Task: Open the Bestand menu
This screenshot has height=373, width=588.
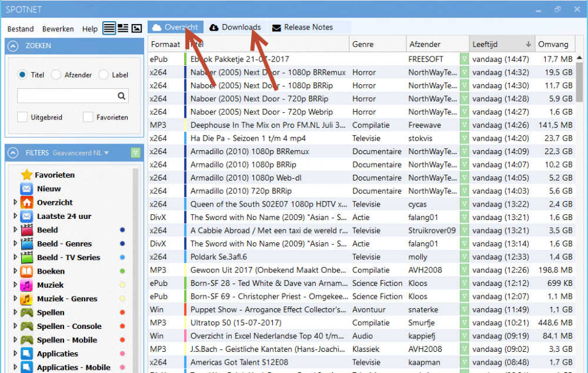Action: (x=21, y=29)
